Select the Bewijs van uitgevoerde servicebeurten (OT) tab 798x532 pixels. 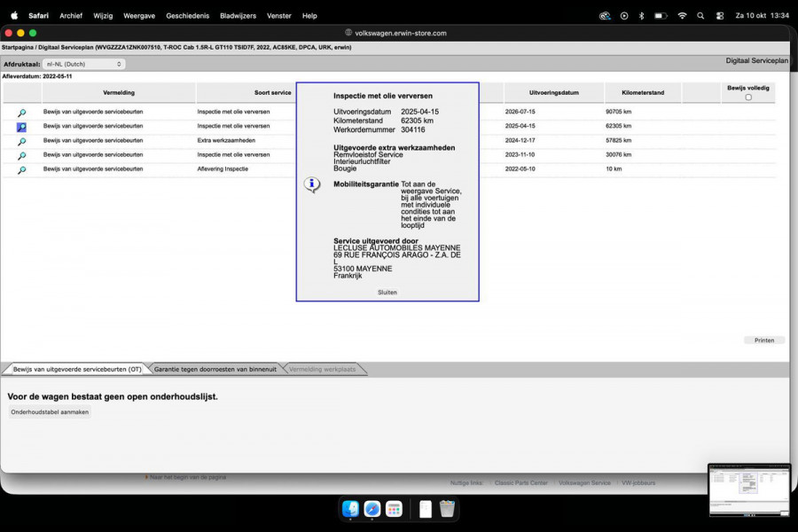[77, 369]
